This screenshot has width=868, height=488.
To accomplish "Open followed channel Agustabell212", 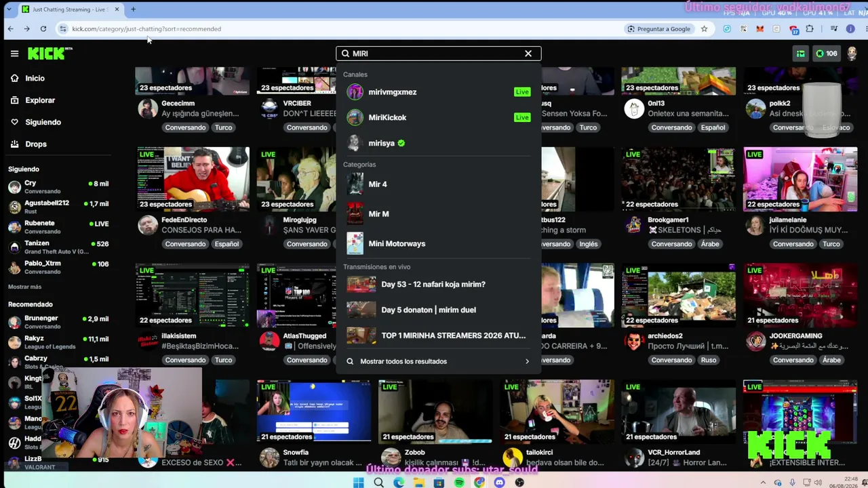I will 58,207.
